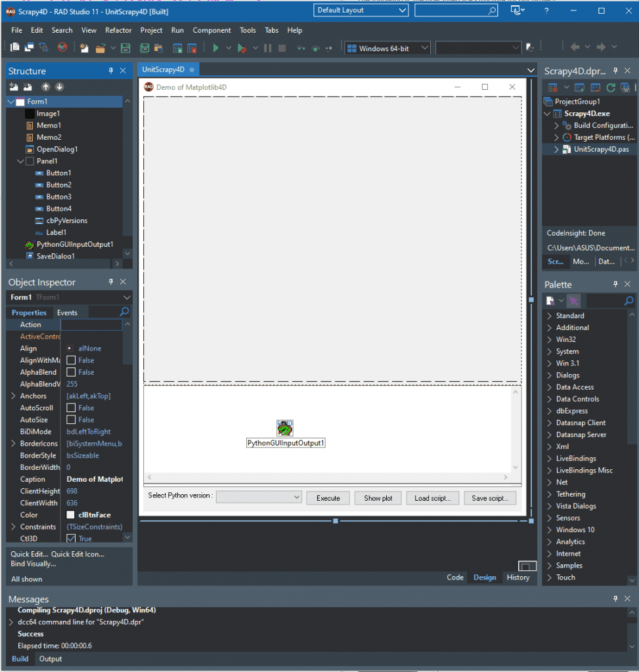
Task: Click the title bar help question mark
Action: pos(546,11)
